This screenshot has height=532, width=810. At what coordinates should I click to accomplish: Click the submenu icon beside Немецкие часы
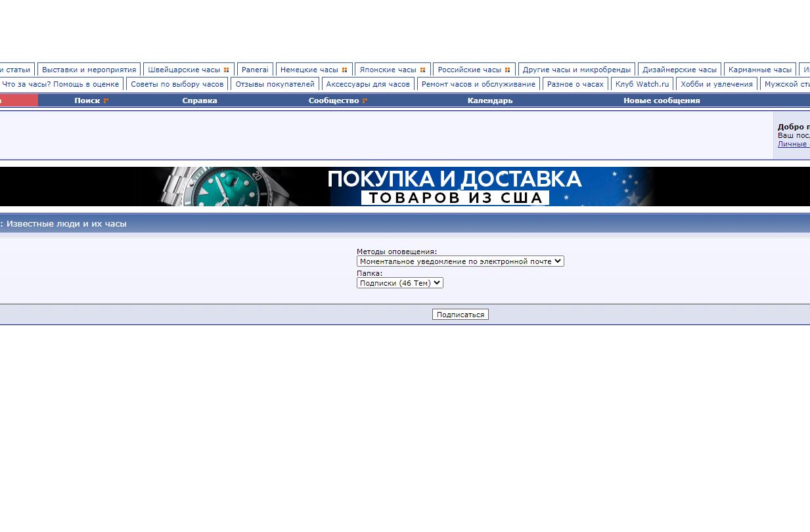(344, 70)
